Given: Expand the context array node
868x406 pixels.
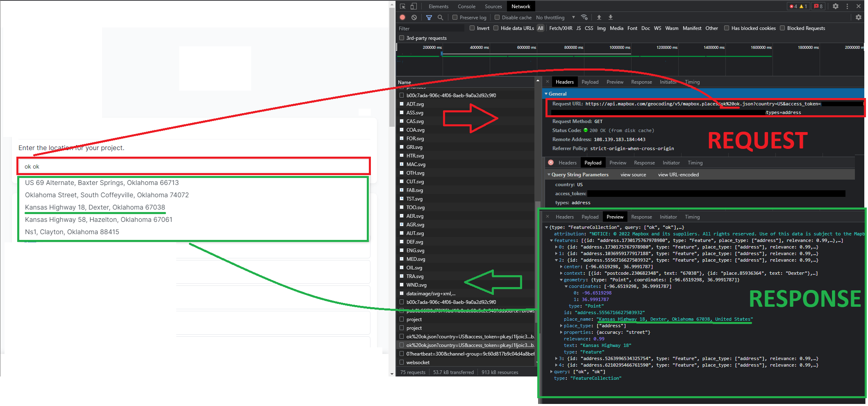Looking at the screenshot, I should pos(561,273).
